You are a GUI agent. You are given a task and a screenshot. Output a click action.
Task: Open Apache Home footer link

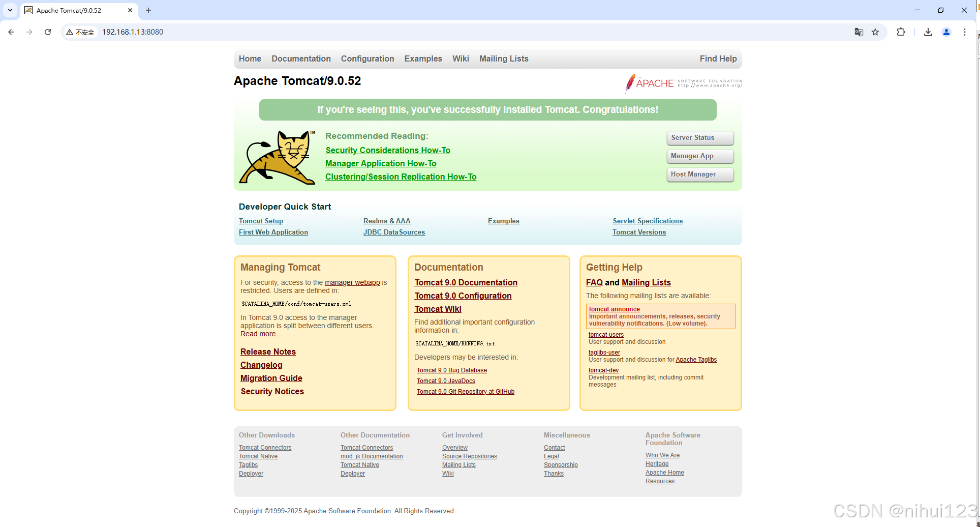point(665,473)
